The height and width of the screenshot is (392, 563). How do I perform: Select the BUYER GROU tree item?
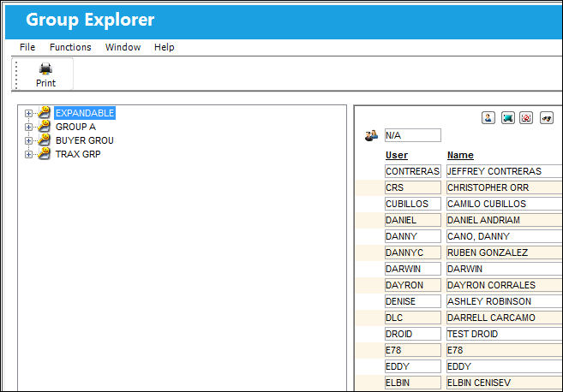click(84, 140)
